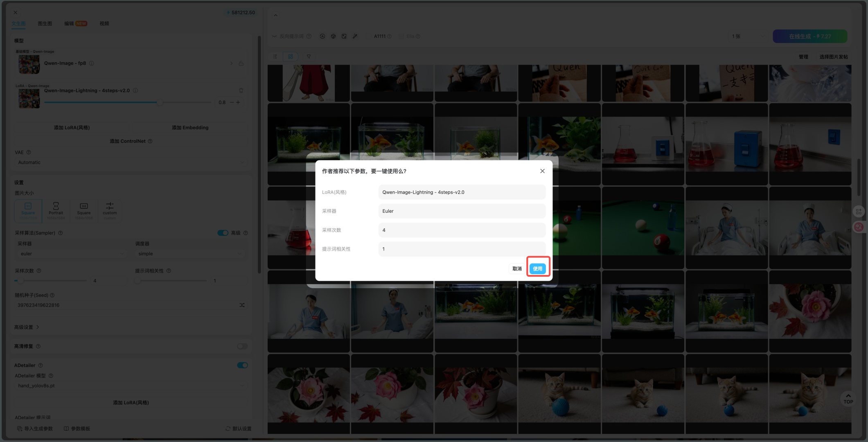Image resolution: width=868 pixels, height=442 pixels.
Task: Toggle the ADetailer switch
Action: (x=242, y=365)
